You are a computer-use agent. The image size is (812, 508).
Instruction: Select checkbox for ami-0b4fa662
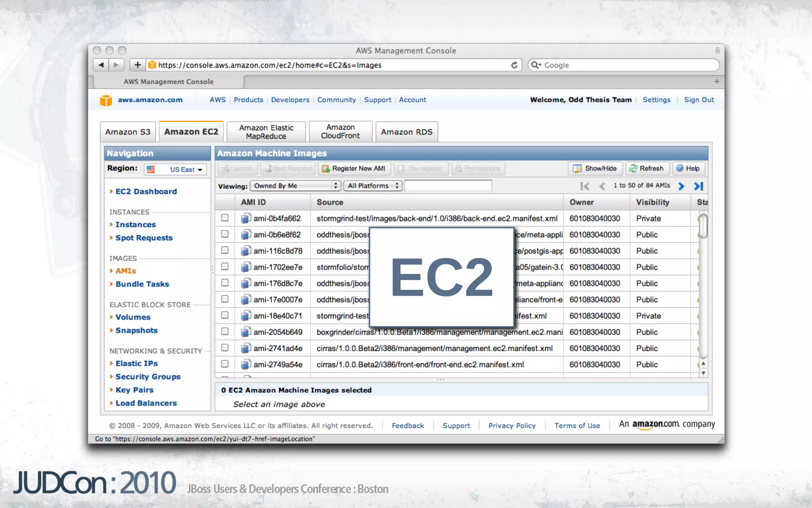point(225,217)
